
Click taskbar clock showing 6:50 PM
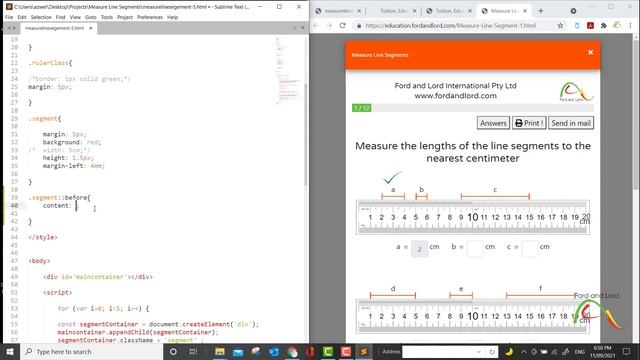click(x=602, y=351)
